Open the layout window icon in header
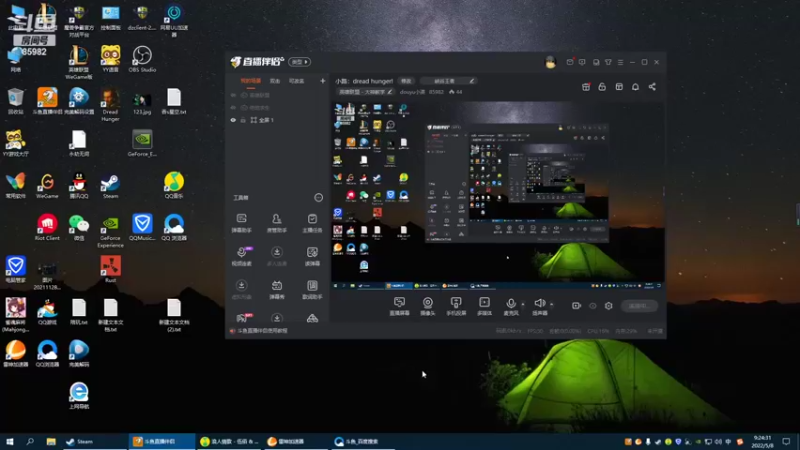This screenshot has height=450, width=800. (x=619, y=87)
